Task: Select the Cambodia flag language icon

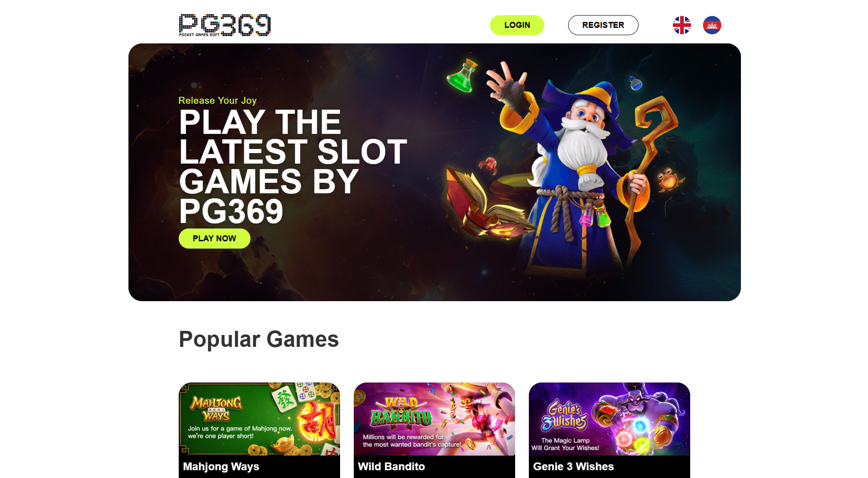Action: [x=712, y=25]
